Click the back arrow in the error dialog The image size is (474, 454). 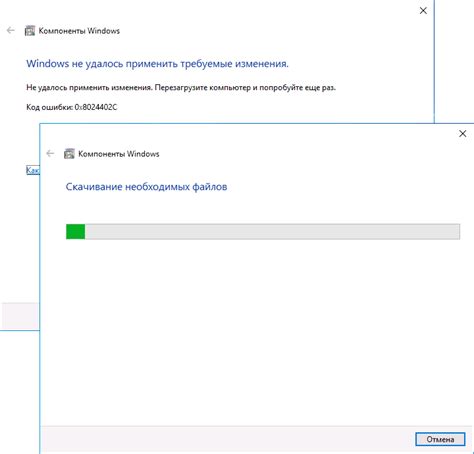tap(11, 31)
